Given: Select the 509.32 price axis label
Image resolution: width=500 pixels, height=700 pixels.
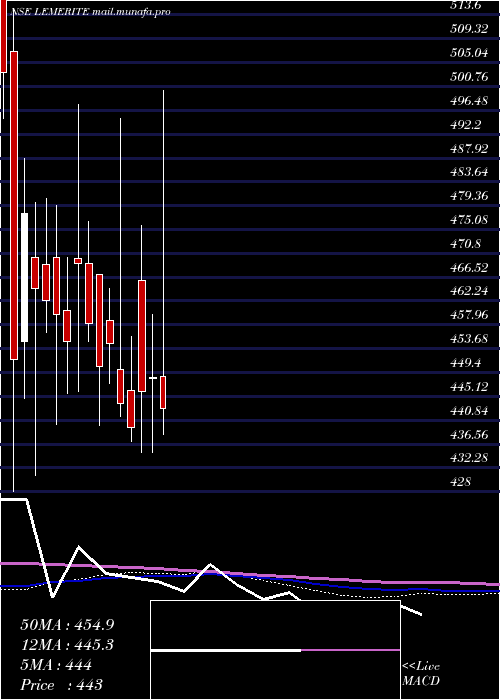Looking at the screenshot, I should pos(469,29).
